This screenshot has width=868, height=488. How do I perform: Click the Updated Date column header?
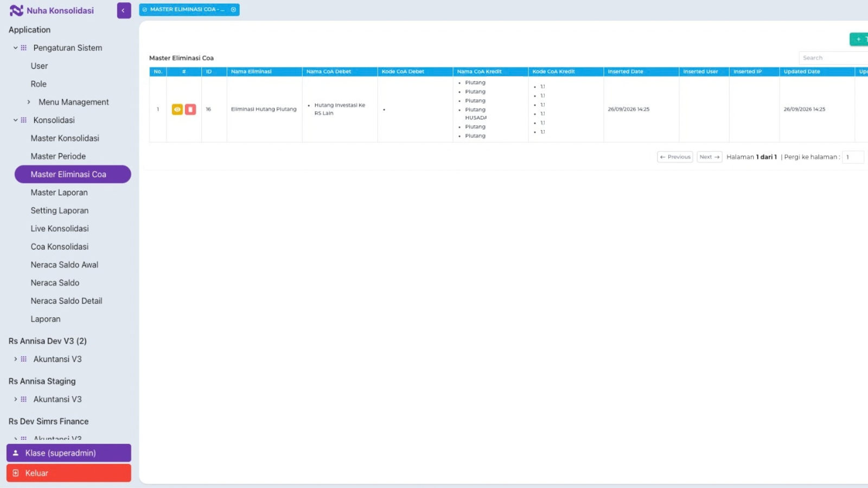tap(817, 72)
